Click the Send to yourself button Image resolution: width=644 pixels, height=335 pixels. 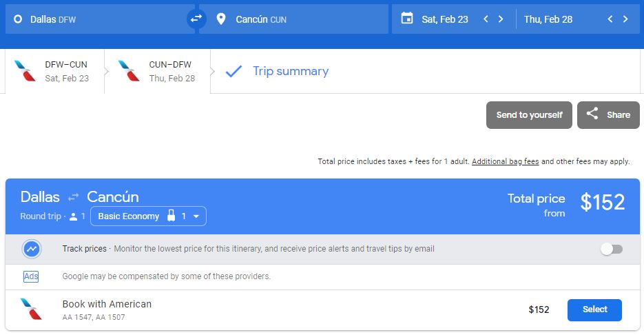(x=529, y=115)
